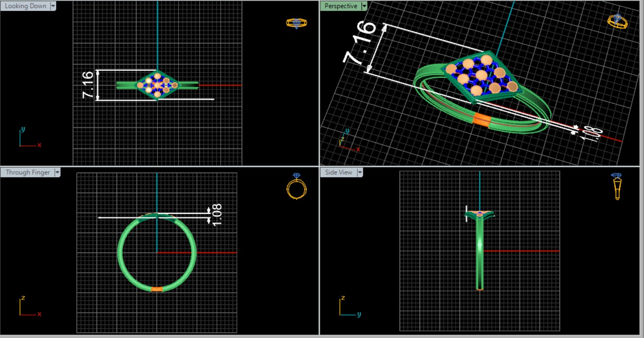This screenshot has height=338, width=644.
Task: Click the ZX axis indicator in Through Finger viewport
Action: tap(29, 307)
